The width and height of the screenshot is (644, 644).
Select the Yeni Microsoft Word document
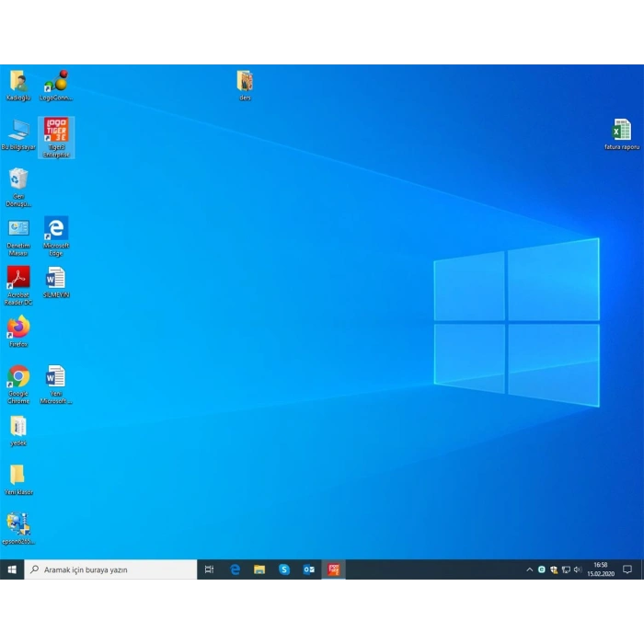click(56, 385)
